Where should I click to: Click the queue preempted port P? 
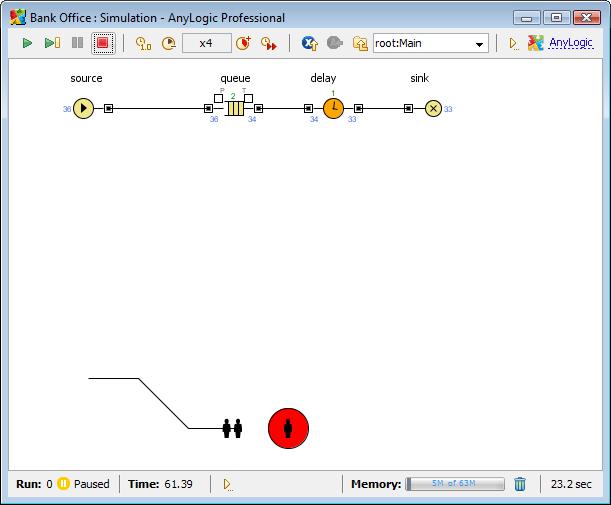(x=219, y=98)
